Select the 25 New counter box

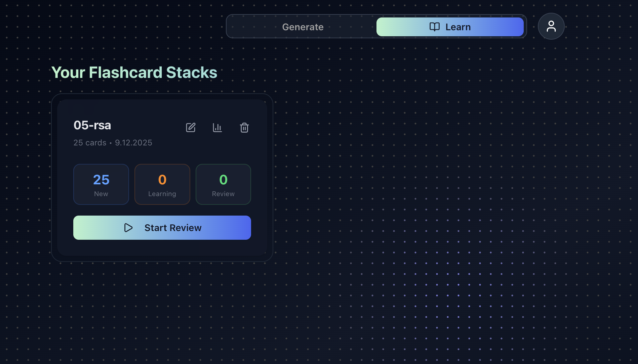[x=101, y=184]
